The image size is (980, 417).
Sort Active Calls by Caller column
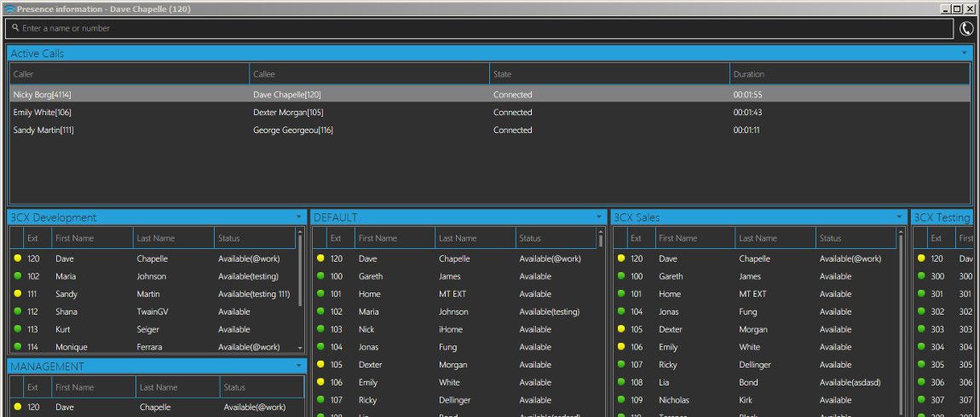pyautogui.click(x=130, y=74)
